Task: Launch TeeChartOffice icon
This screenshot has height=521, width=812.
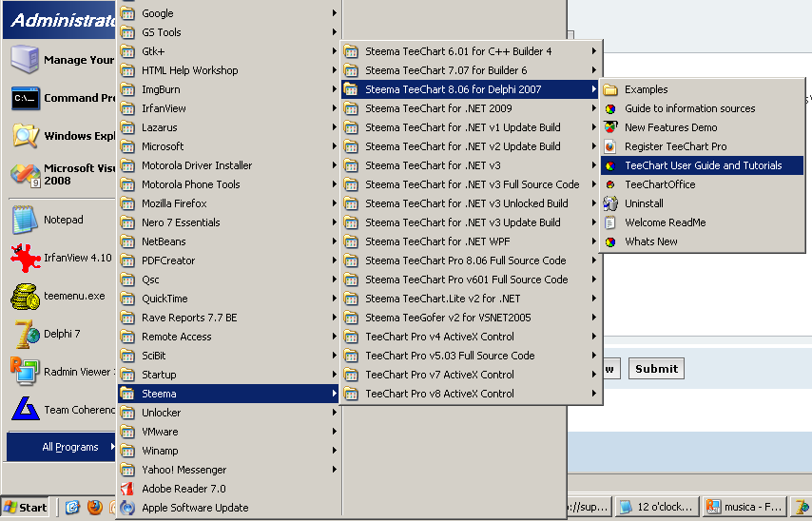Action: pyautogui.click(x=610, y=184)
